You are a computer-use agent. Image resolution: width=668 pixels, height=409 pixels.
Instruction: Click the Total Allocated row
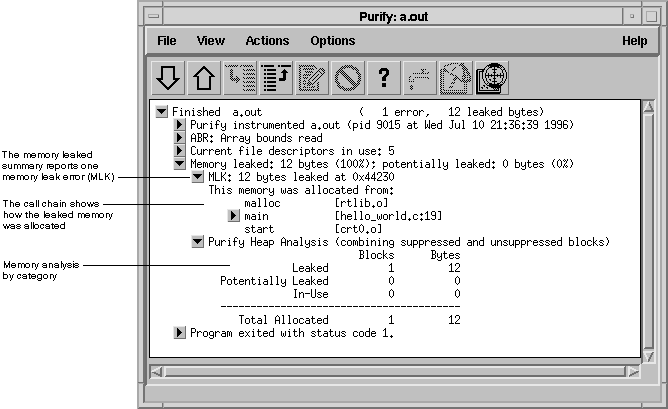click(349, 320)
